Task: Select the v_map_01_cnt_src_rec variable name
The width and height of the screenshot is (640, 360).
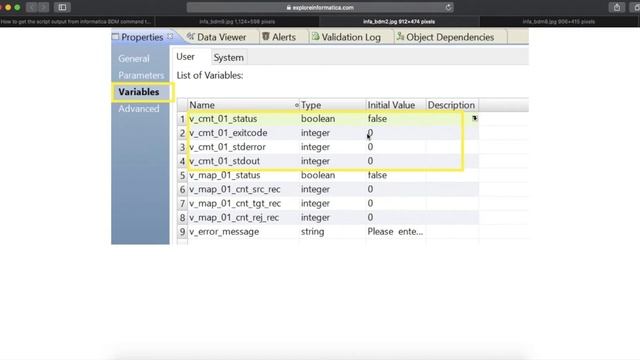Action: 235,189
